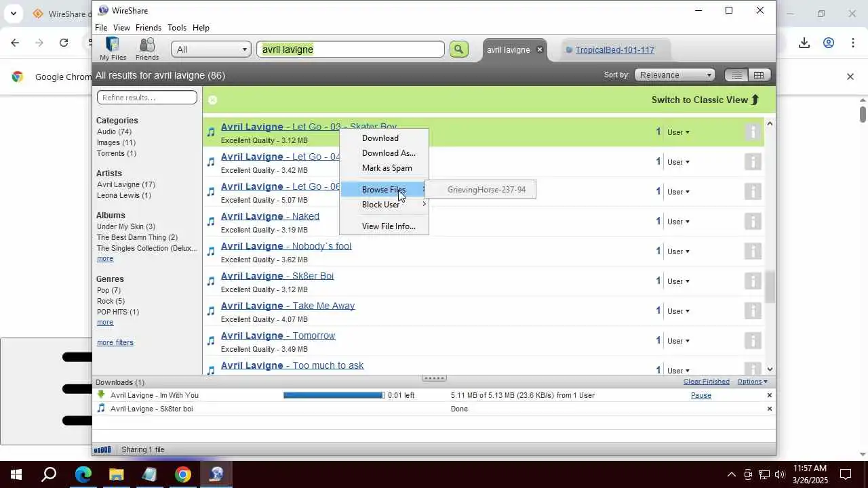Open notification center icon
This screenshot has height=488, width=868.
846,474
